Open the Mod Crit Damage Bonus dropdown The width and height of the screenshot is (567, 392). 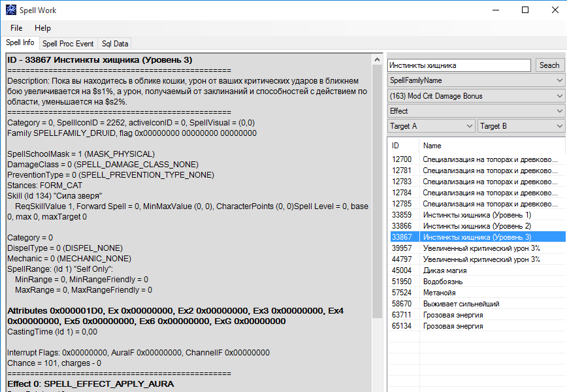pos(476,96)
